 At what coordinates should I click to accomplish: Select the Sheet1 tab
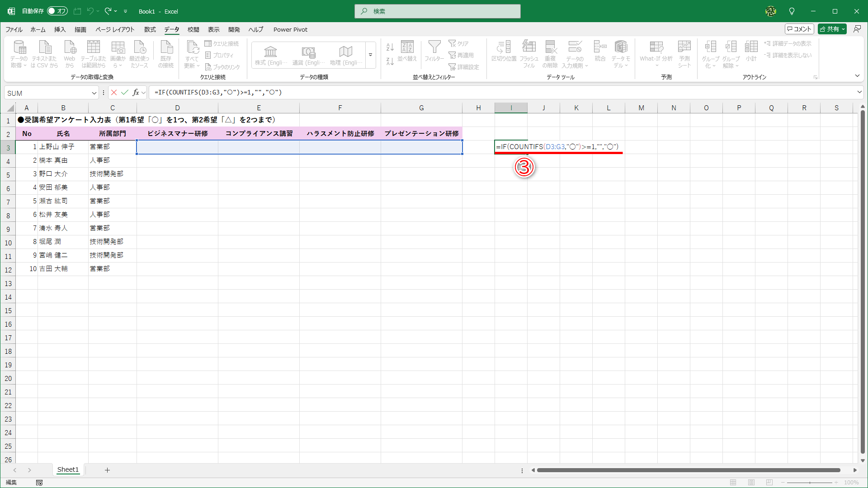(68, 469)
